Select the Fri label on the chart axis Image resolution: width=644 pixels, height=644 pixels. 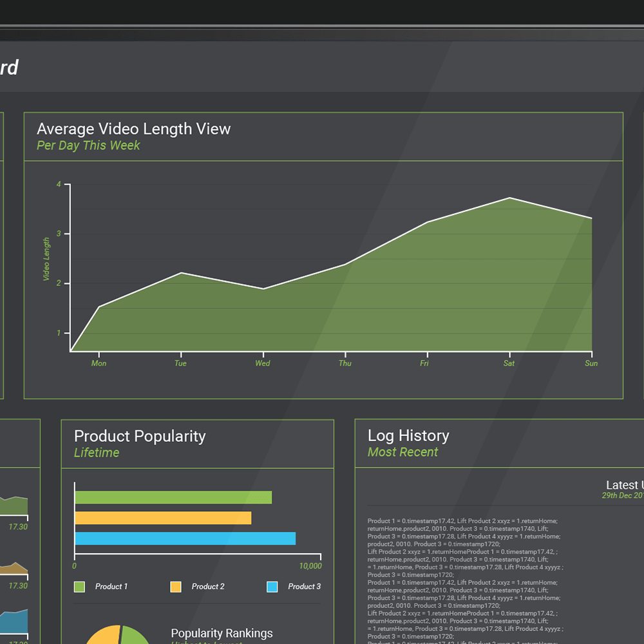point(424,363)
